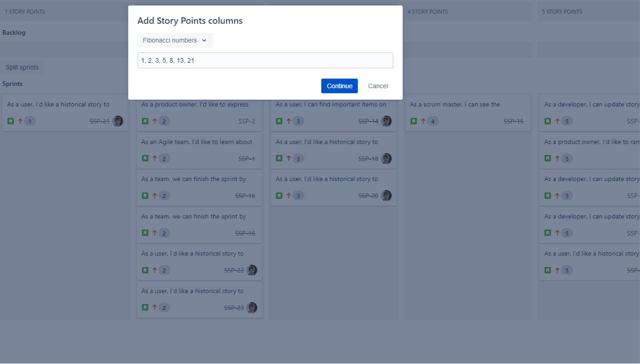This screenshot has height=364, width=640.
Task: Open the SSP-2 issue key link
Action: [x=247, y=121]
